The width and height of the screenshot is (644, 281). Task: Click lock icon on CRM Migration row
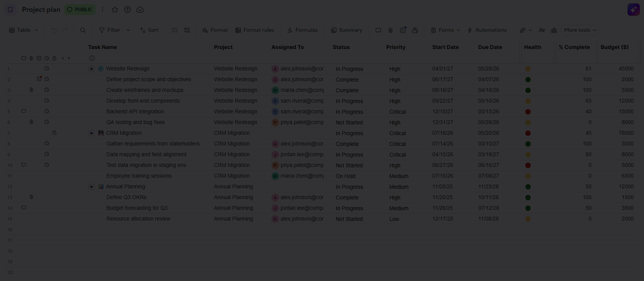click(54, 132)
